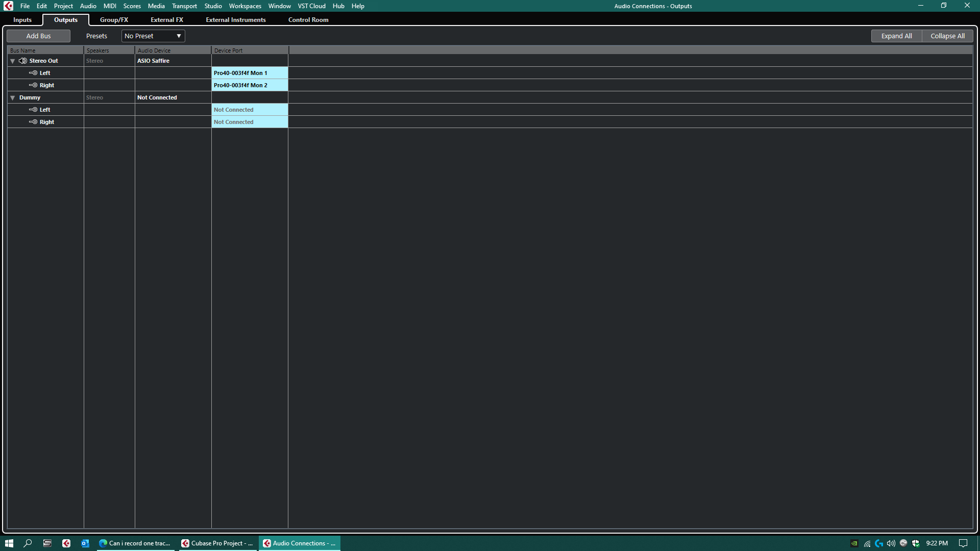Click the Stereo Out Left channel connector icon
This screenshot has width=980, height=551.
pos(33,73)
